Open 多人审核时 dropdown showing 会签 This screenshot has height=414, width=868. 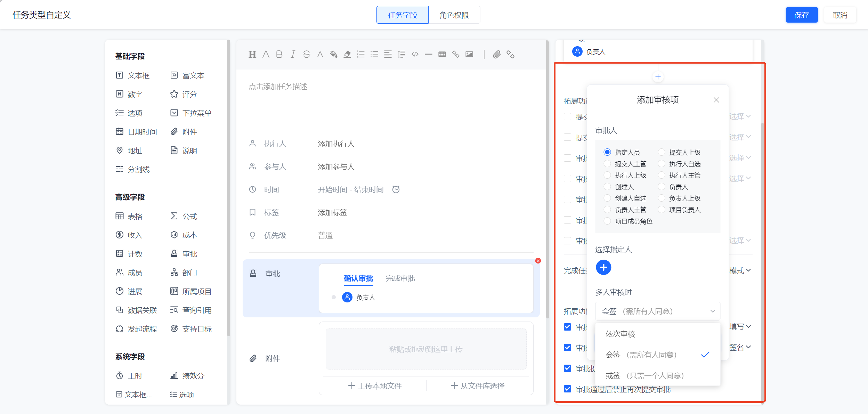pyautogui.click(x=658, y=311)
